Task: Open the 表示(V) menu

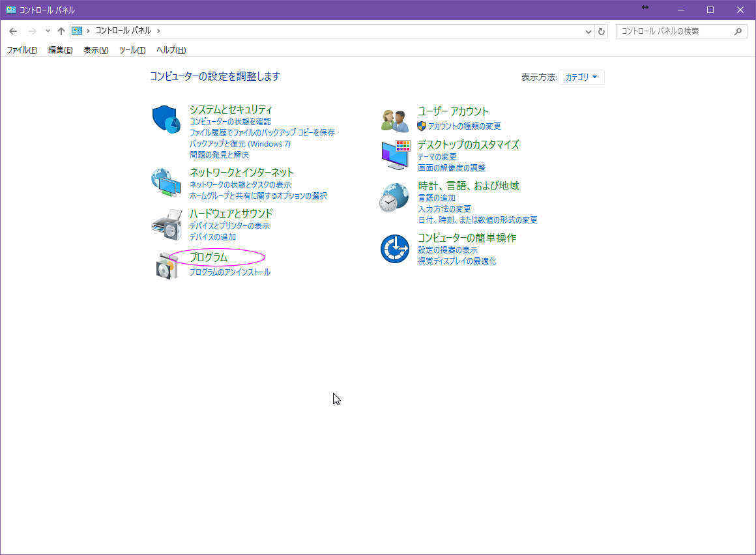Action: click(x=96, y=50)
